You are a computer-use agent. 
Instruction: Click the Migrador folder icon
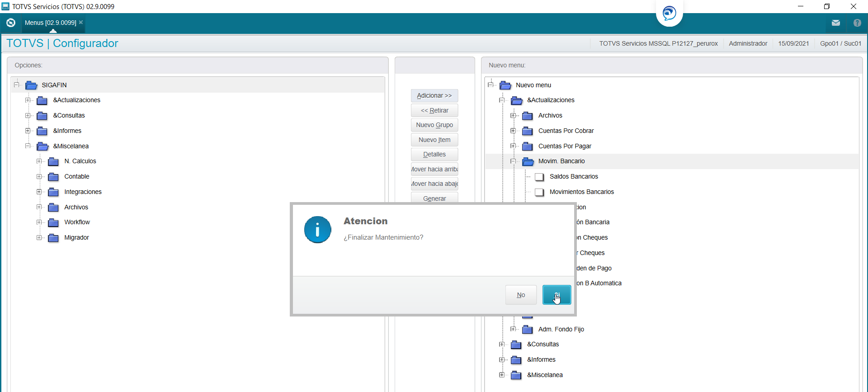coord(53,238)
